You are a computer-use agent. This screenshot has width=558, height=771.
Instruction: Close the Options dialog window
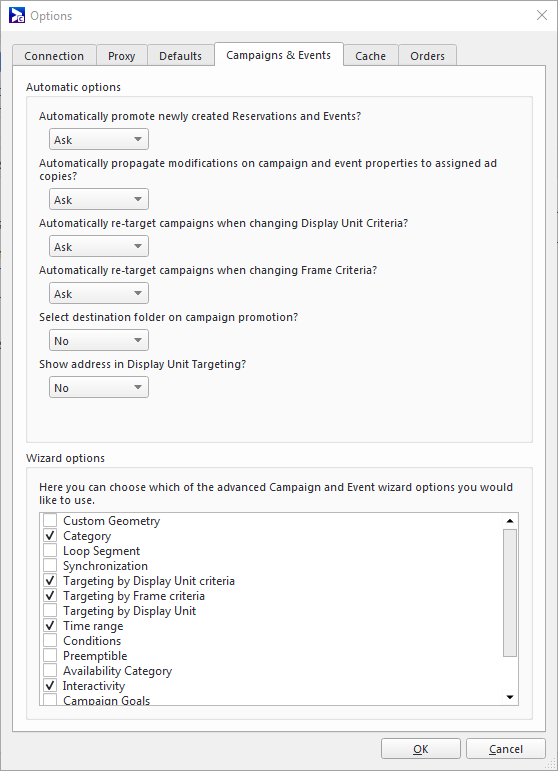tap(542, 15)
